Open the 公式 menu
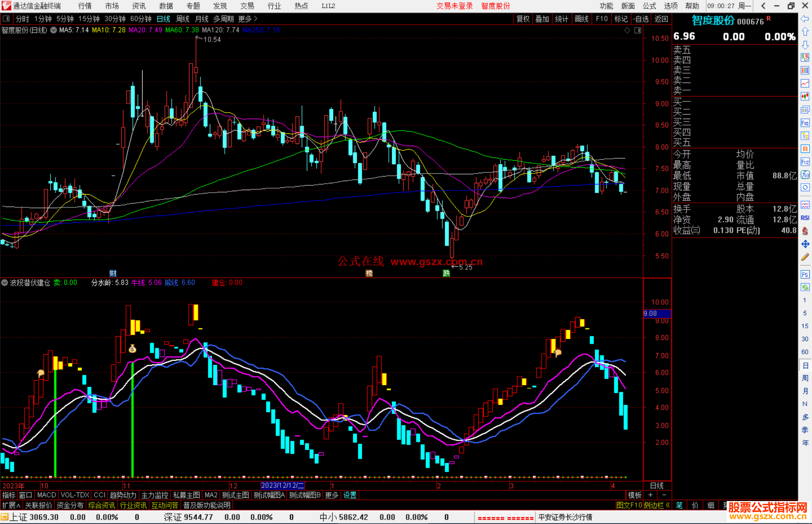Screen dimensions: 812x524 649,6
